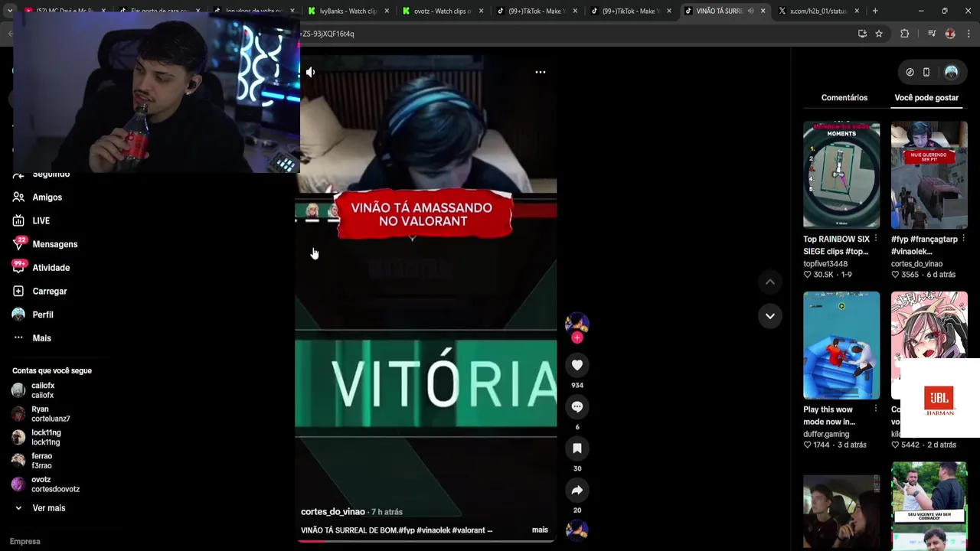The width and height of the screenshot is (980, 551).
Task: Open options for Top RAINBOW SIX video
Action: click(x=876, y=239)
